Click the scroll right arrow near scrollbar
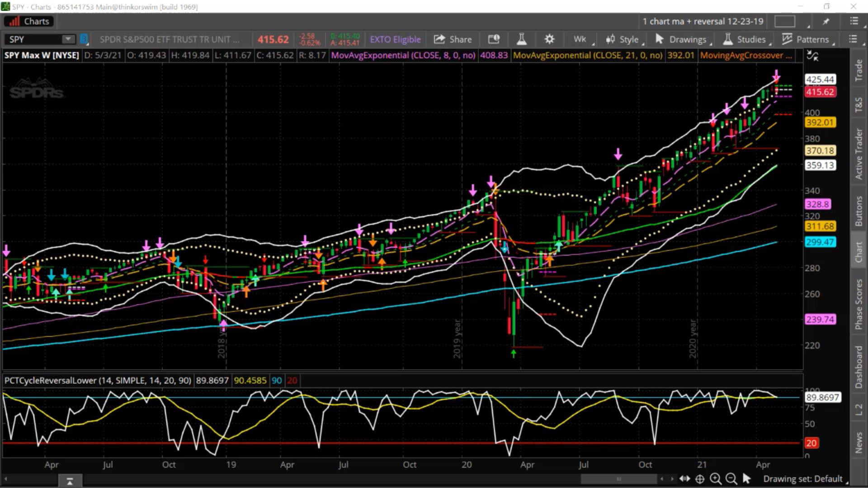Image resolution: width=868 pixels, height=488 pixels. pos(672,479)
